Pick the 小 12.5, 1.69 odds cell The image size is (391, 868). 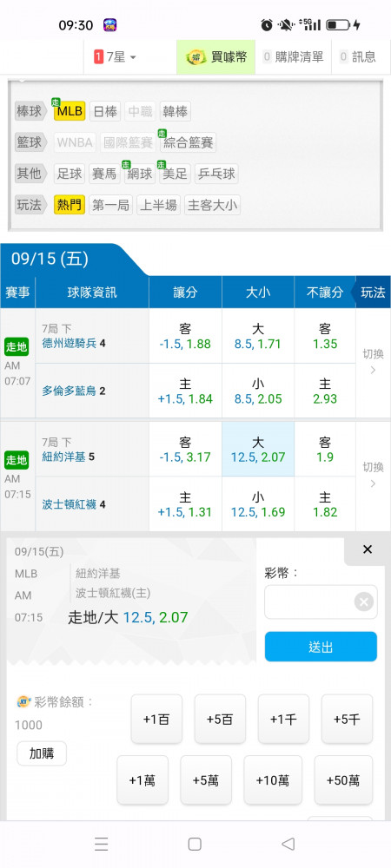pyautogui.click(x=258, y=503)
